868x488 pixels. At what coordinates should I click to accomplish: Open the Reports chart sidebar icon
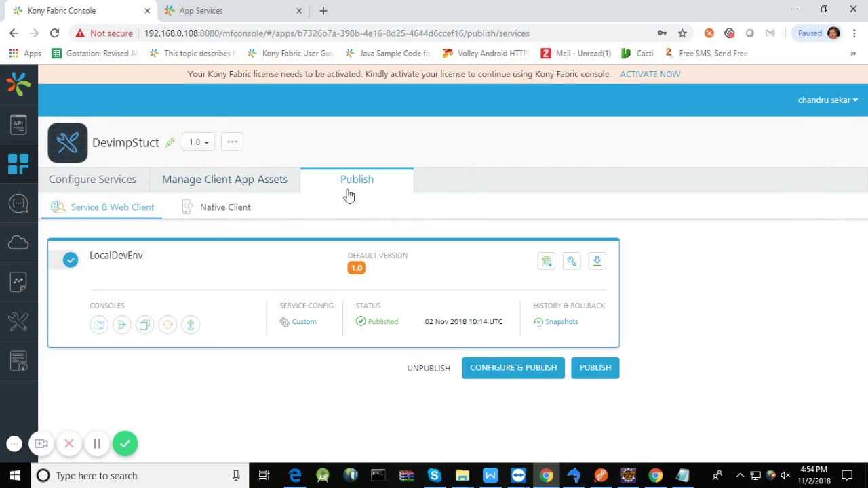point(18,282)
